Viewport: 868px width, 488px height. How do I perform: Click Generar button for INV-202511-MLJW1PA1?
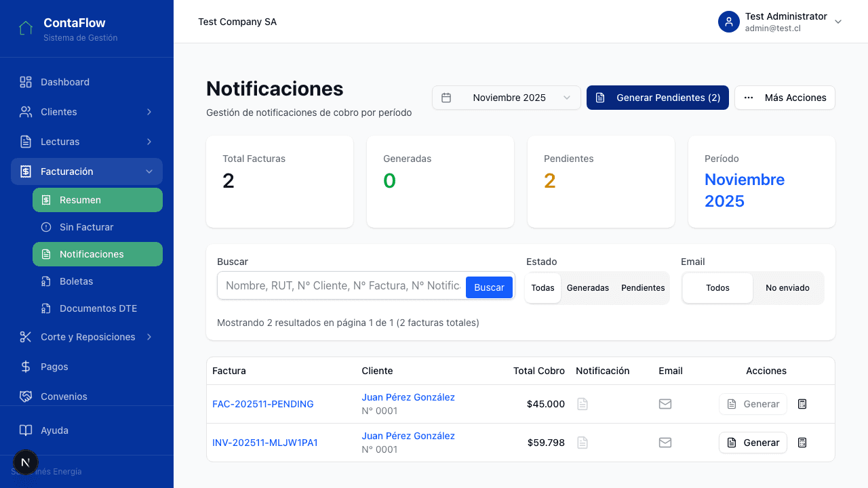click(x=753, y=443)
